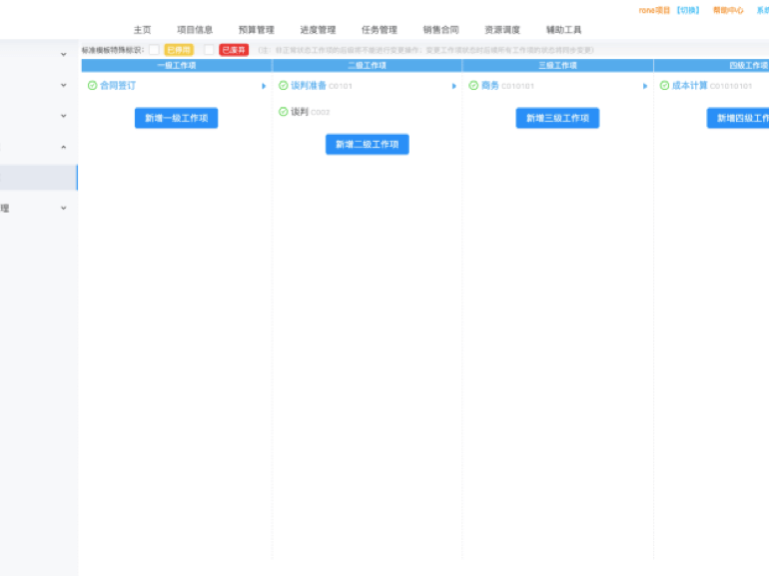Click the 新增一级工作项 button
769x576 pixels.
point(176,118)
